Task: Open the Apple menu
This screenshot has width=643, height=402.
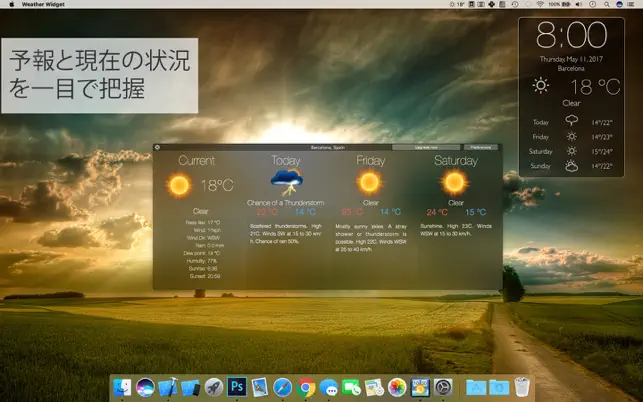Action: click(x=11, y=5)
